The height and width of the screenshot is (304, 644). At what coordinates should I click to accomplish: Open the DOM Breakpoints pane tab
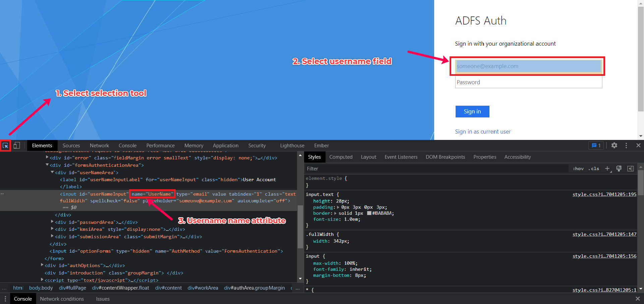coord(445,157)
